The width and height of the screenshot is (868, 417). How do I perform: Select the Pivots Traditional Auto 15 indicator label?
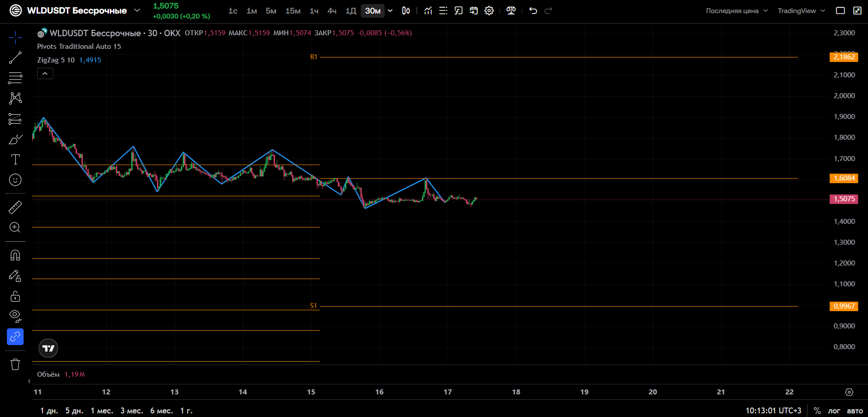pyautogui.click(x=79, y=47)
